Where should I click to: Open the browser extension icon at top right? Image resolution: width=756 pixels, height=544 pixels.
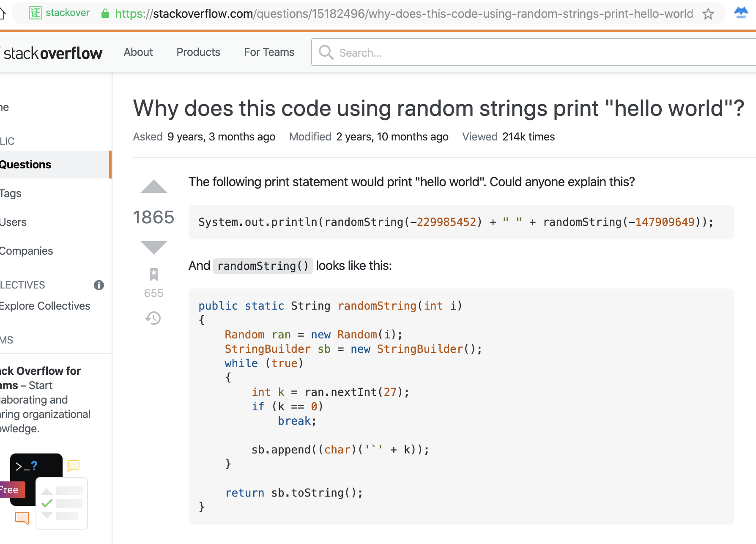coord(741,13)
